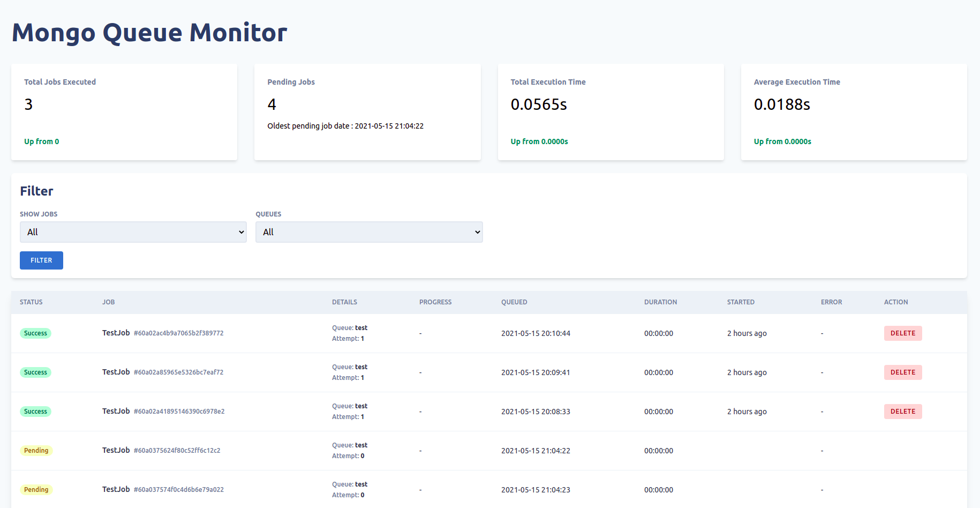The width and height of the screenshot is (980, 508).
Task: Delete job #60a02a41895146390c6978e2
Action: (x=903, y=412)
